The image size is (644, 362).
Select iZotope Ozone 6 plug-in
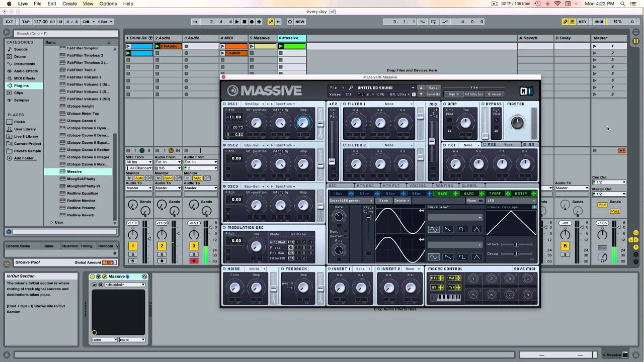coord(81,121)
